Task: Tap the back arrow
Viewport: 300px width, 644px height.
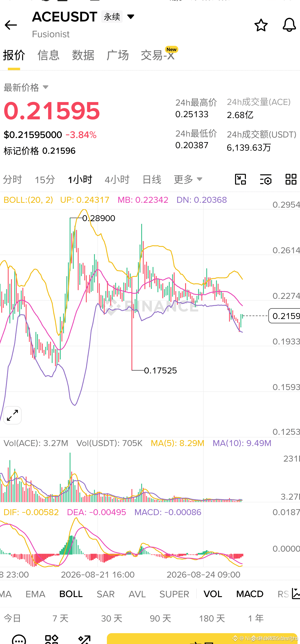Action: click(11, 25)
